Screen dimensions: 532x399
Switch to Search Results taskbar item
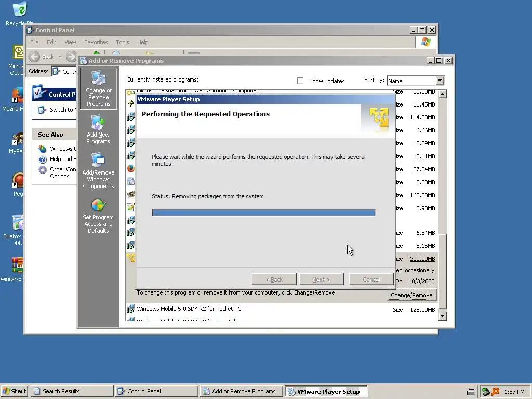(x=72, y=391)
